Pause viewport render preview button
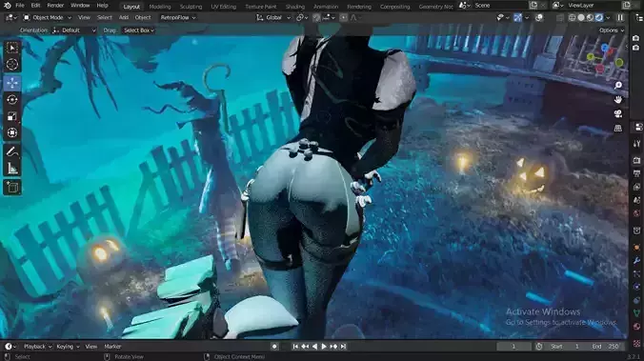This screenshot has height=361, width=644. click(x=620, y=18)
